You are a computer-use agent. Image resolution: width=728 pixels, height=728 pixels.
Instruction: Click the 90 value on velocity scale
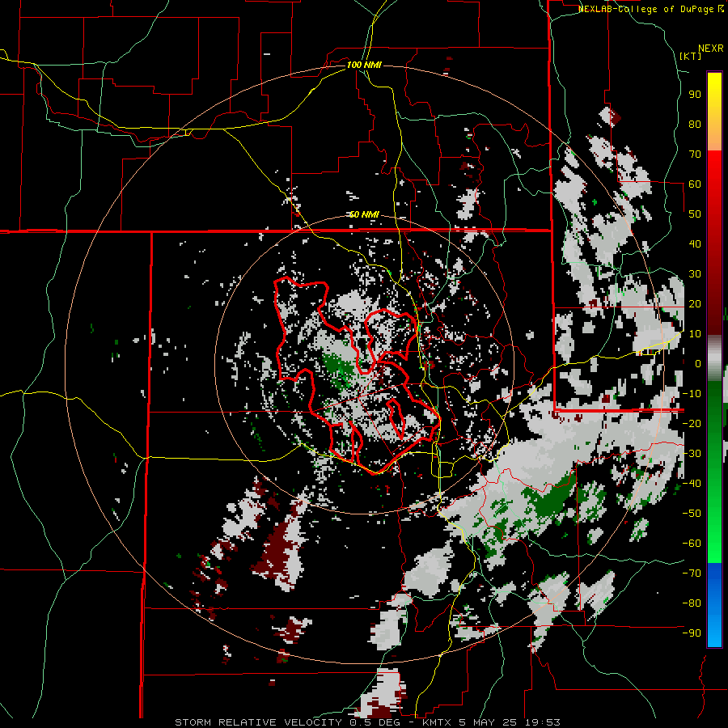point(695,95)
